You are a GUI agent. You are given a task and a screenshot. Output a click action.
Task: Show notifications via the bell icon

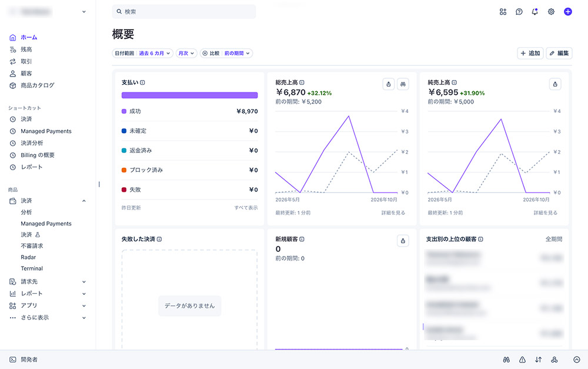click(x=534, y=12)
